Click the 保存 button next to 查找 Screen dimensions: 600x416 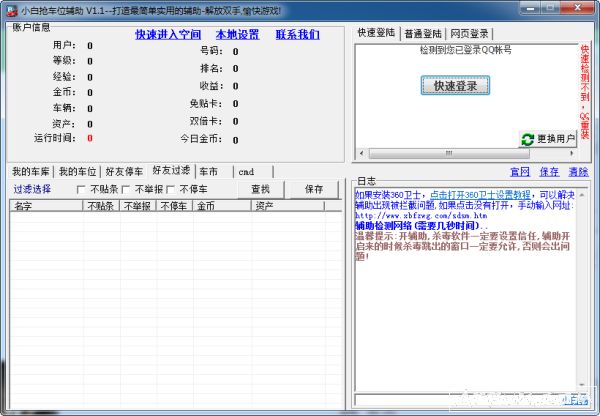314,189
